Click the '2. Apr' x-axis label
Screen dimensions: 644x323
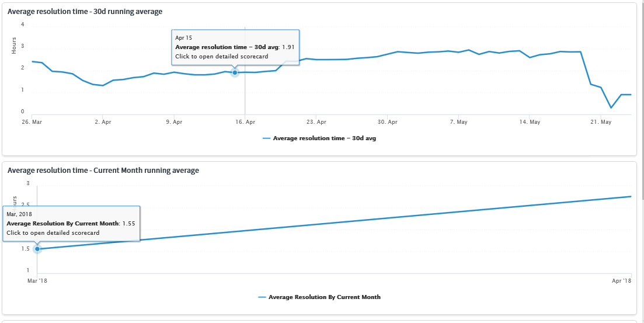pyautogui.click(x=103, y=122)
